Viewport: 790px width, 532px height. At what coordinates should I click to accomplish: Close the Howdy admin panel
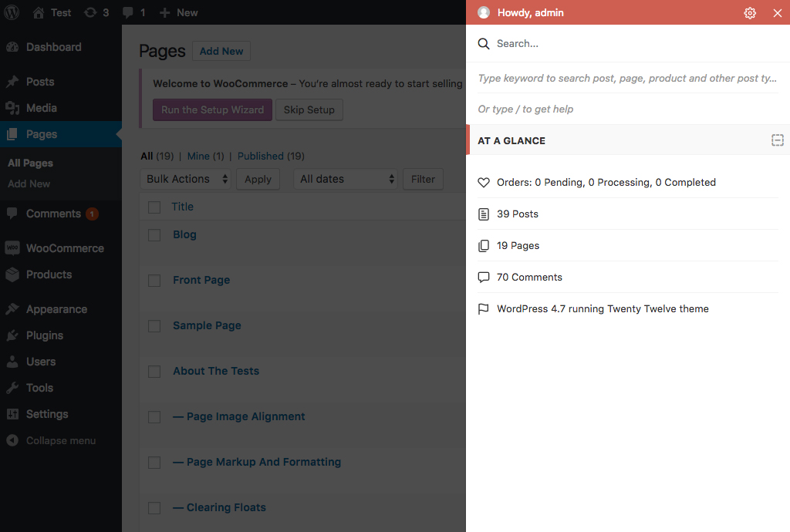pos(777,13)
